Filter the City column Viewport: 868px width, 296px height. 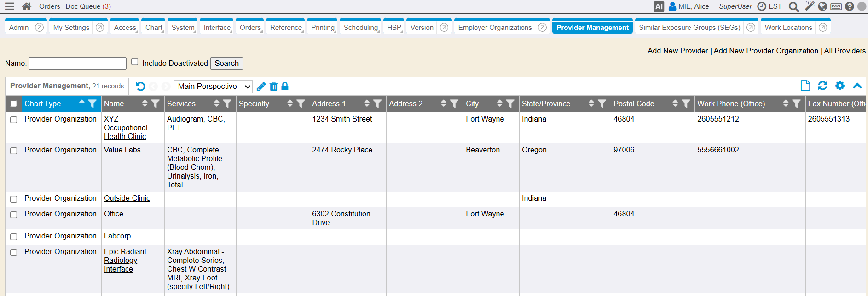510,104
